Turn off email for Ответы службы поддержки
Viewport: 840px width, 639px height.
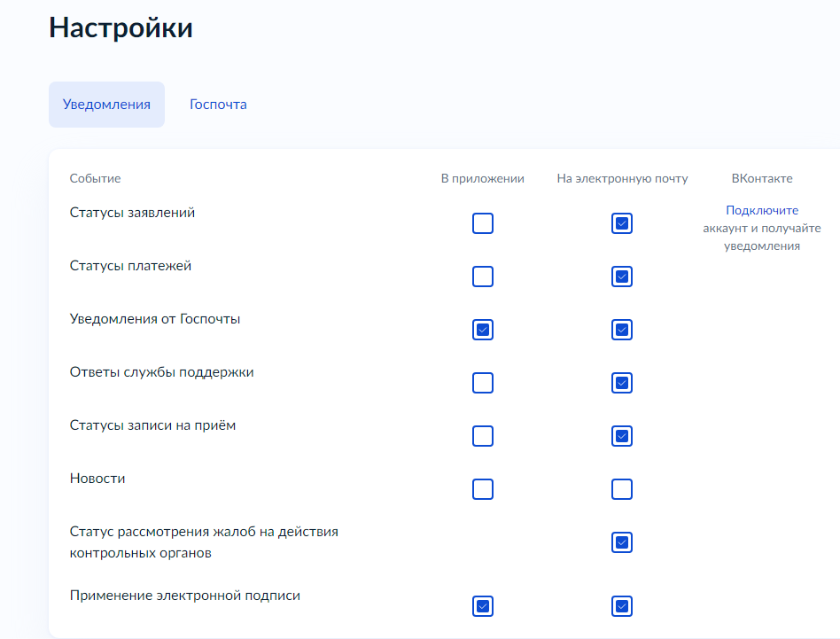click(x=622, y=383)
